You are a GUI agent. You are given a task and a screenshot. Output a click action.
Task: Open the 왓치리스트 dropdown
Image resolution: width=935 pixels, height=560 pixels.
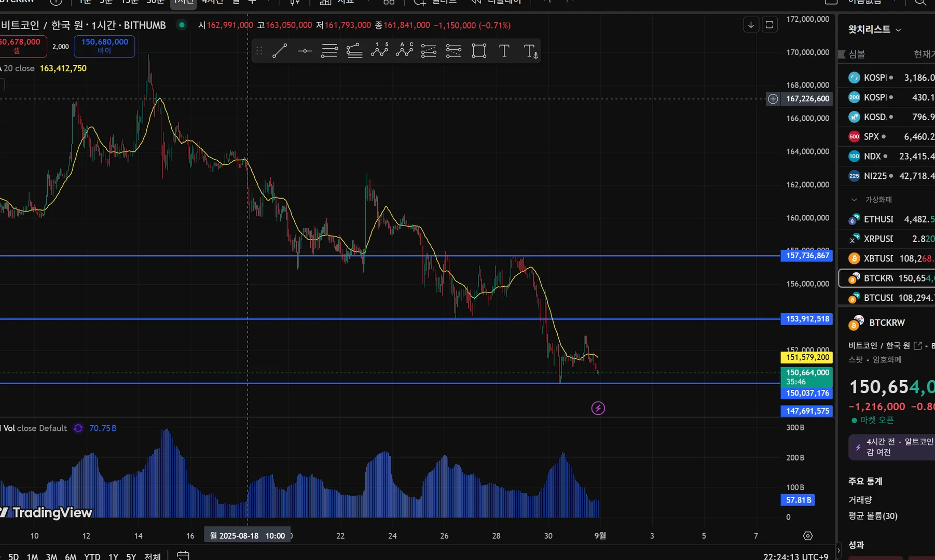874,30
